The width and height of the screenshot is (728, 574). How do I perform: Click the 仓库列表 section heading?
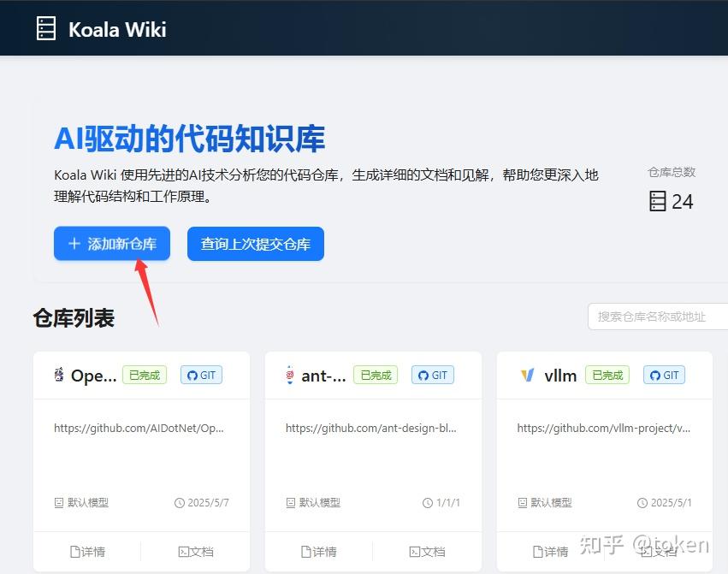pos(73,317)
